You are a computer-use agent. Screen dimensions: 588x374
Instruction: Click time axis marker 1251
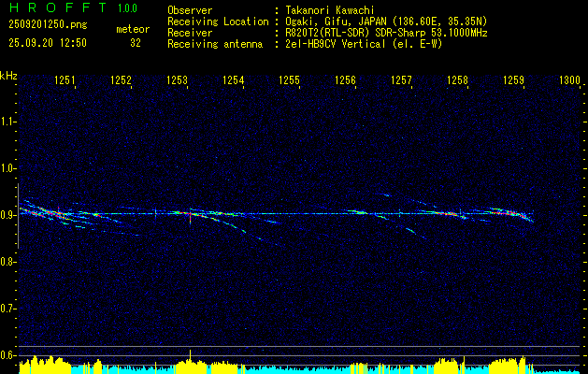[65, 80]
